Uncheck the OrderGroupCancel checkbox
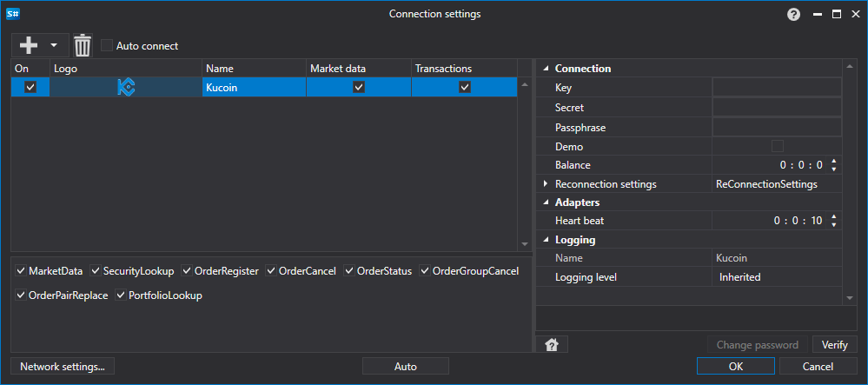The height and width of the screenshot is (385, 868). (x=425, y=271)
